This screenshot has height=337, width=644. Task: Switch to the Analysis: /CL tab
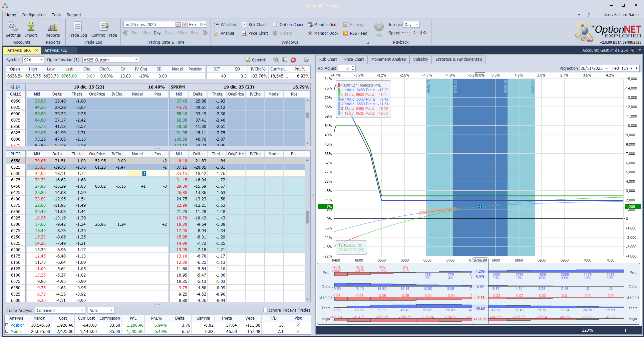click(x=56, y=50)
